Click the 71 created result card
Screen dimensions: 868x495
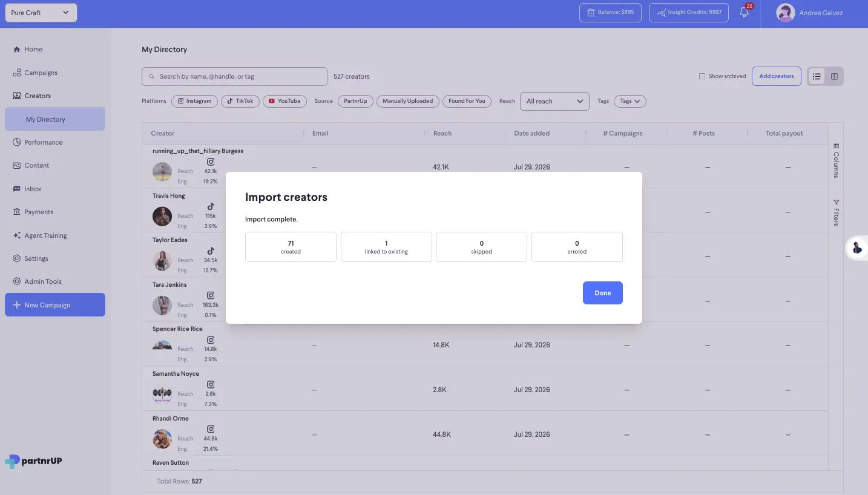click(x=291, y=247)
